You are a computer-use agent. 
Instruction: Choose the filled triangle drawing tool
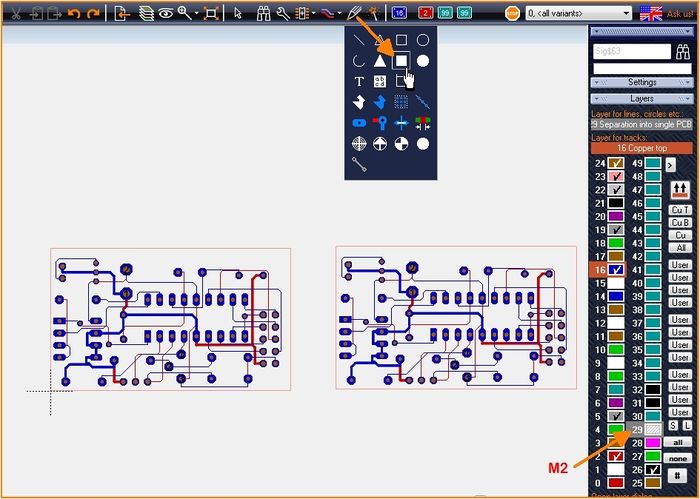coord(380,60)
